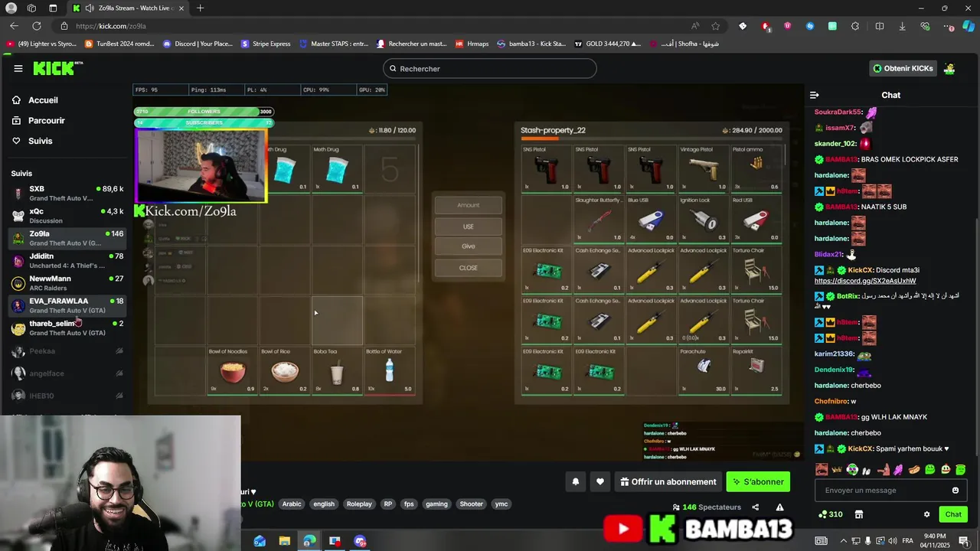Click the Rechercher search field
This screenshot has height=551, width=980.
coord(489,69)
